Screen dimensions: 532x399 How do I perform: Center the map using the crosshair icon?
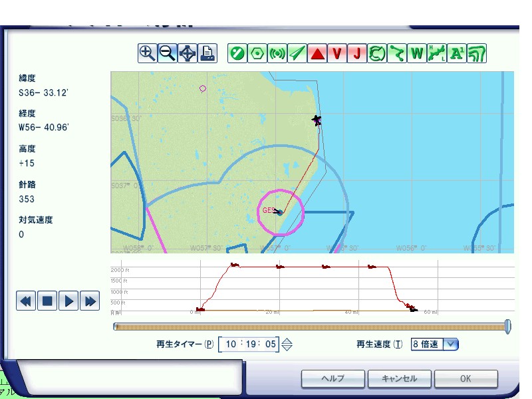click(x=188, y=53)
